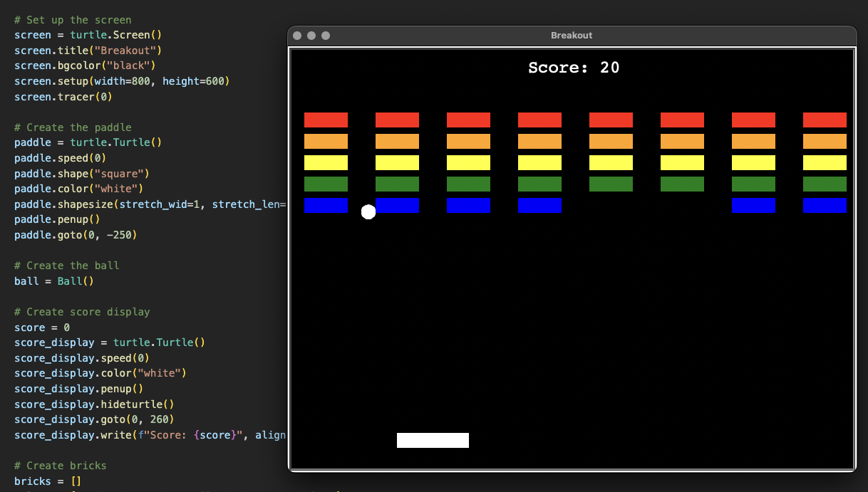Click the paddle.shape("square") line
Image resolution: width=868 pixels, height=492 pixels.
[x=82, y=174]
